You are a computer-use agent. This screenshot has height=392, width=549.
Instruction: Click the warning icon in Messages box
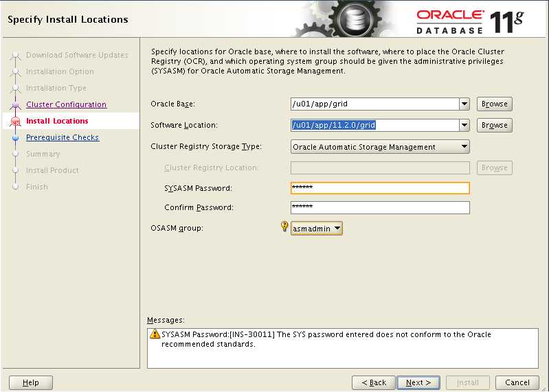[155, 334]
